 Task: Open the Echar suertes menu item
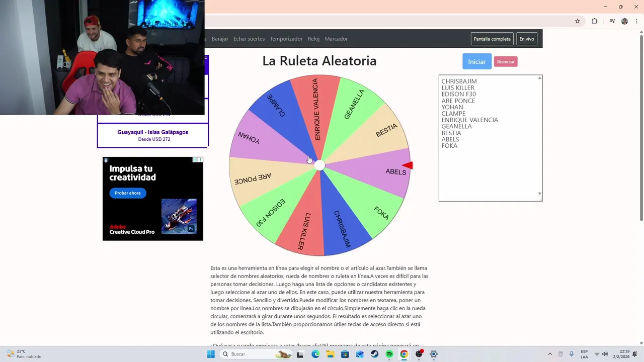(249, 39)
